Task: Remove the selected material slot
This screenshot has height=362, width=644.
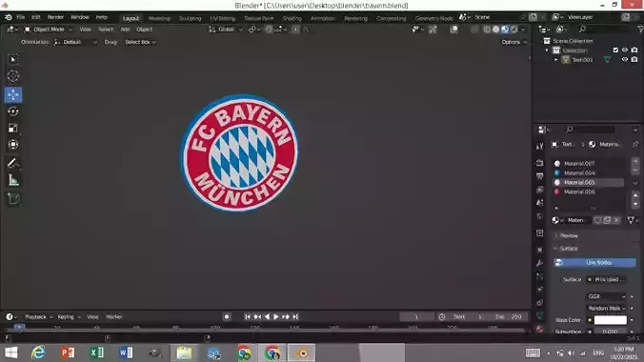Action: 635,170
